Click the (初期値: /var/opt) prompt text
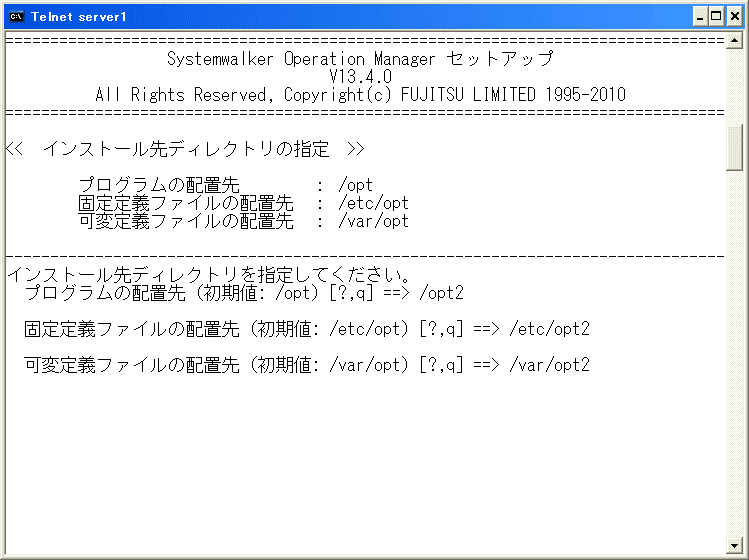 (x=329, y=365)
